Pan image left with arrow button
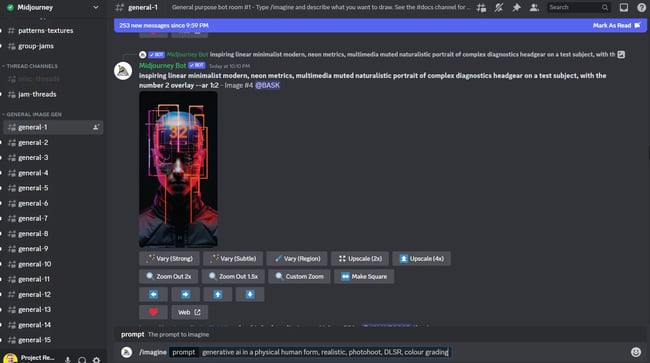The width and height of the screenshot is (650, 363). [x=153, y=294]
